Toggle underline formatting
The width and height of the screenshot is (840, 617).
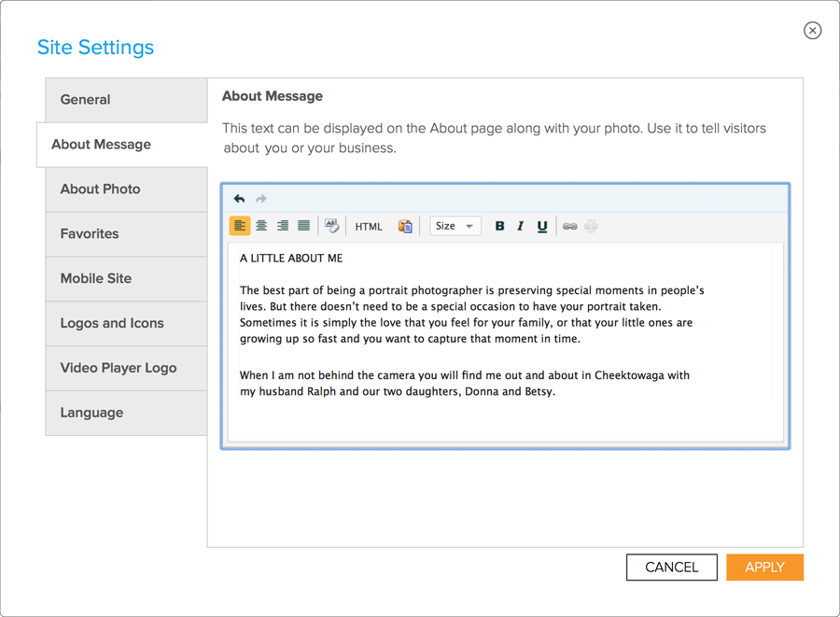tap(542, 227)
